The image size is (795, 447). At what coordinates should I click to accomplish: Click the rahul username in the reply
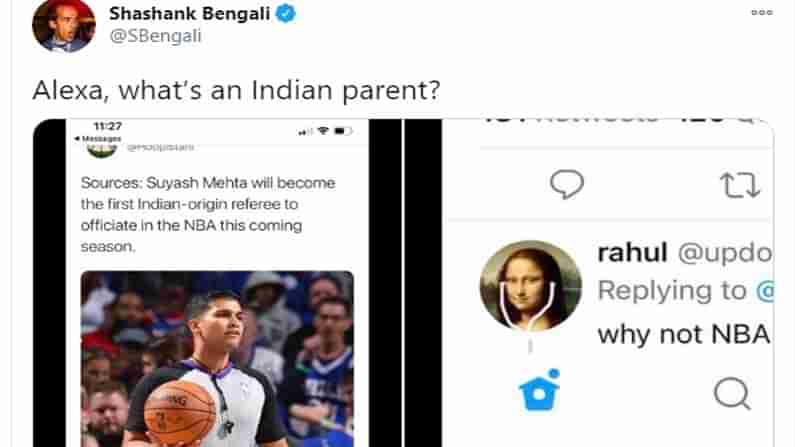pyautogui.click(x=631, y=253)
